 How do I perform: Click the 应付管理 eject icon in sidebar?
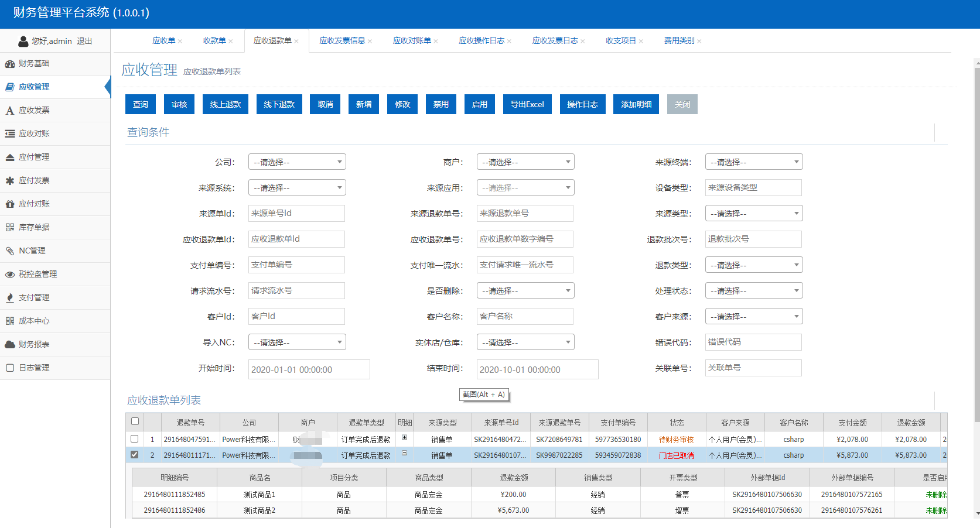coord(10,157)
